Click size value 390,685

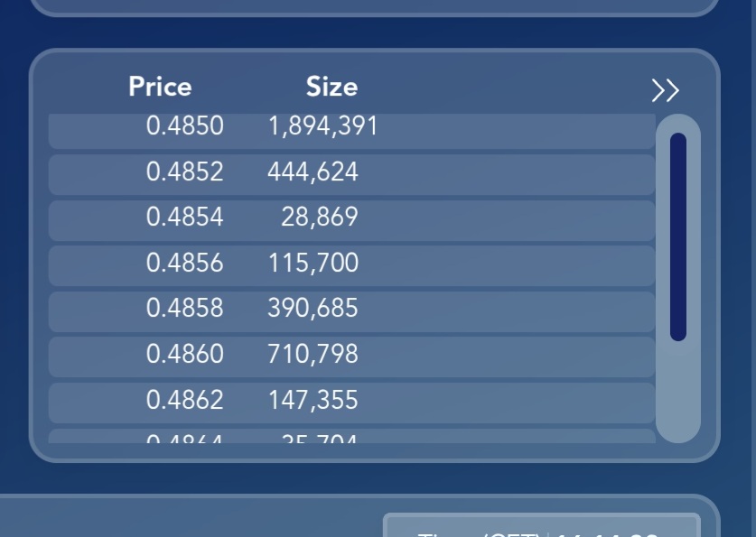[313, 308]
